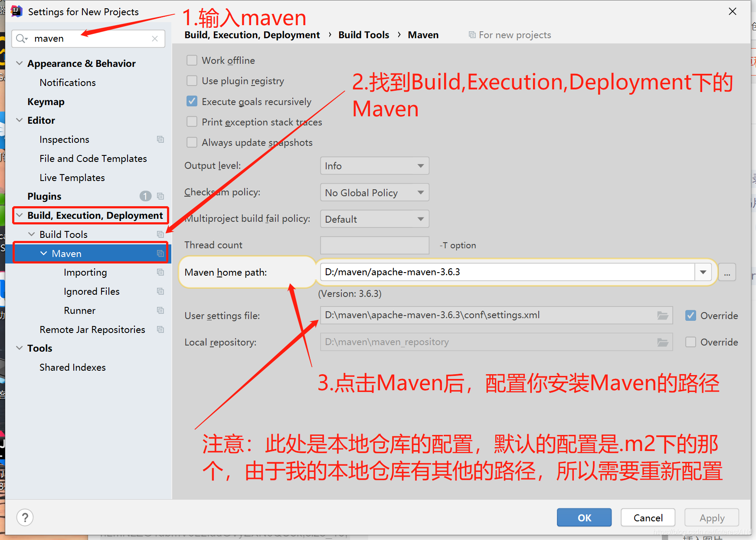Viewport: 756px width, 540px height.
Task: Open the Checksum policy dropdown
Action: coord(375,192)
